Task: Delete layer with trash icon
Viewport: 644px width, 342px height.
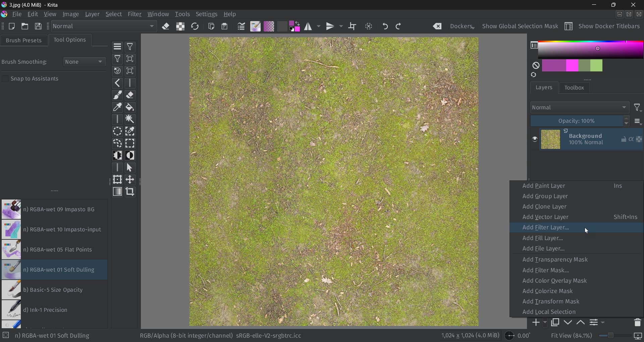Action: point(637,323)
